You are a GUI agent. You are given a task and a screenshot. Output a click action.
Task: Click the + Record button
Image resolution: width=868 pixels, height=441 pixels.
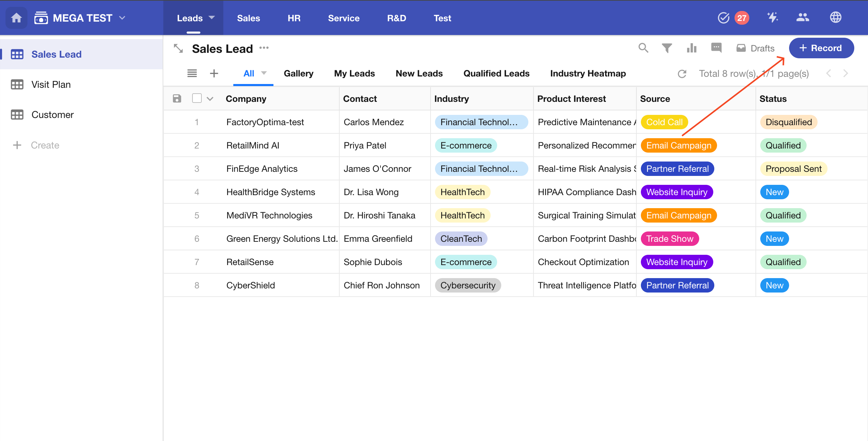[821, 48]
